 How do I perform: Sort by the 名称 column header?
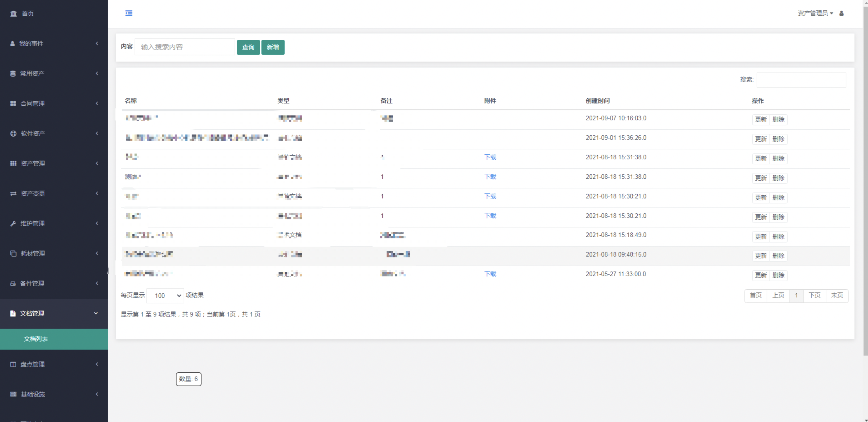(x=131, y=101)
